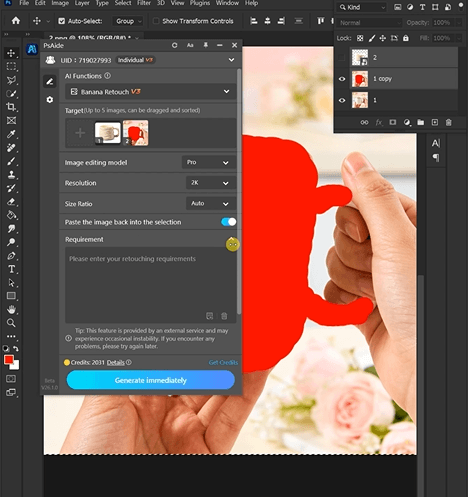Select the Crop tool
Image resolution: width=468 pixels, height=497 pixels.
pyautogui.click(x=11, y=107)
